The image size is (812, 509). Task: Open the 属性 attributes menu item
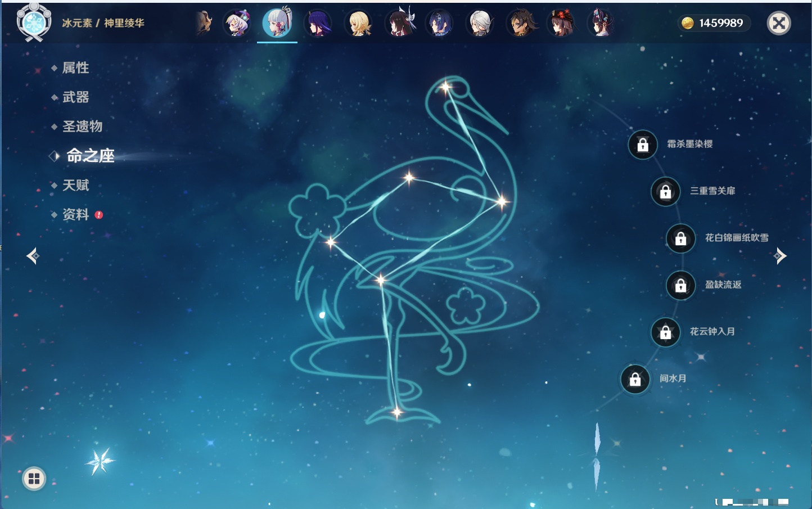pos(75,68)
